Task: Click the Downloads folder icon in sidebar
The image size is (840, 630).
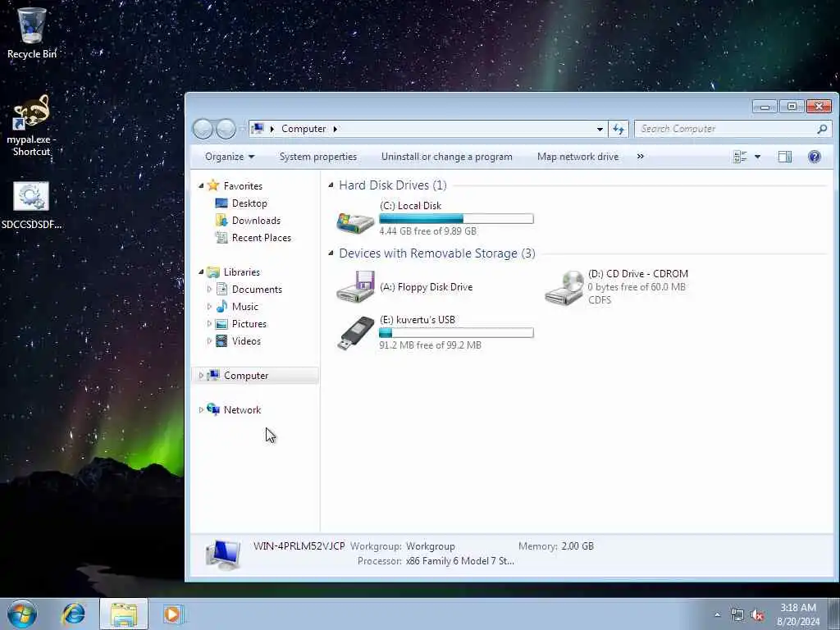Action: pyautogui.click(x=221, y=220)
